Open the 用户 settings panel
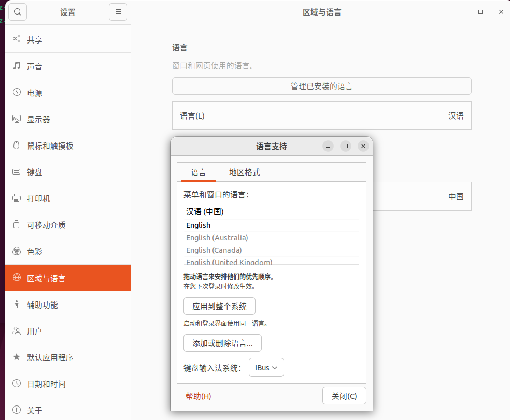 [x=68, y=331]
